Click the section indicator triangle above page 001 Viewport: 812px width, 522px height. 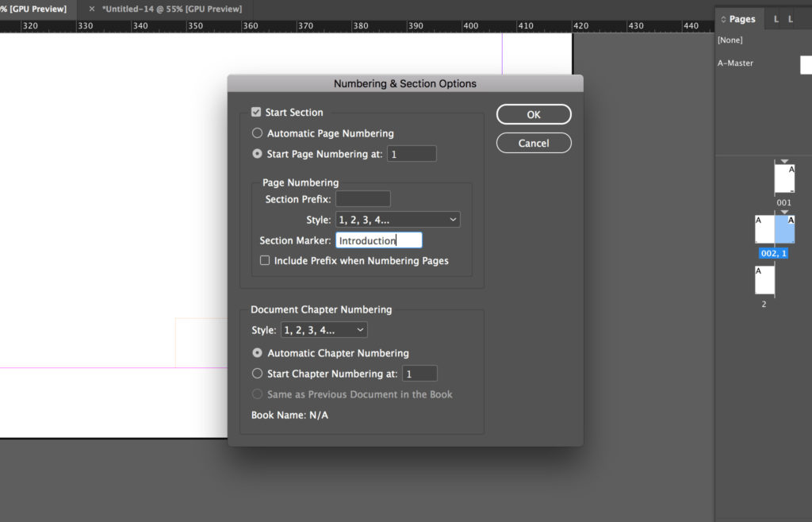(x=783, y=159)
